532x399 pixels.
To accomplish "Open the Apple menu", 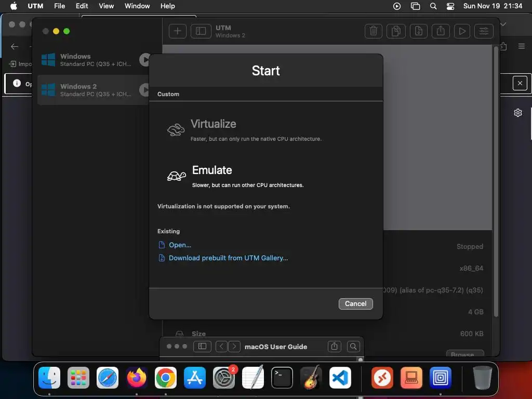I will (x=14, y=6).
